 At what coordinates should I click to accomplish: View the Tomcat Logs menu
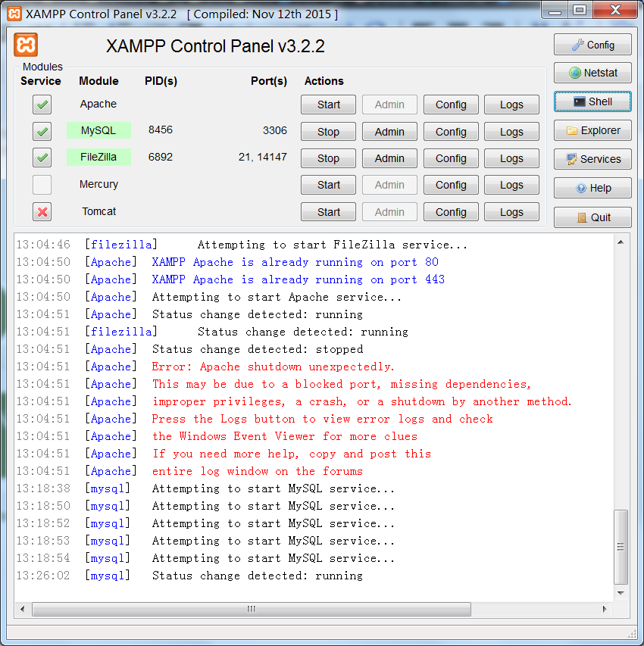[511, 212]
